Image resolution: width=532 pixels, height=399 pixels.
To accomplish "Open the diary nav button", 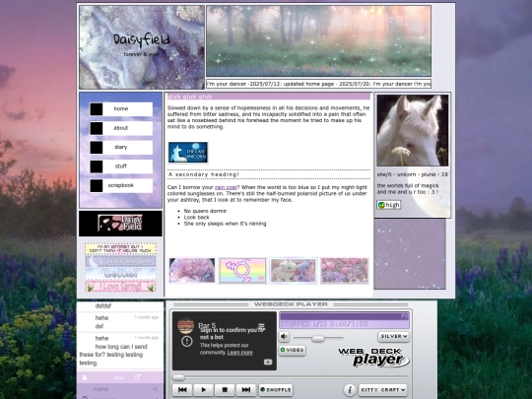I will click(121, 147).
